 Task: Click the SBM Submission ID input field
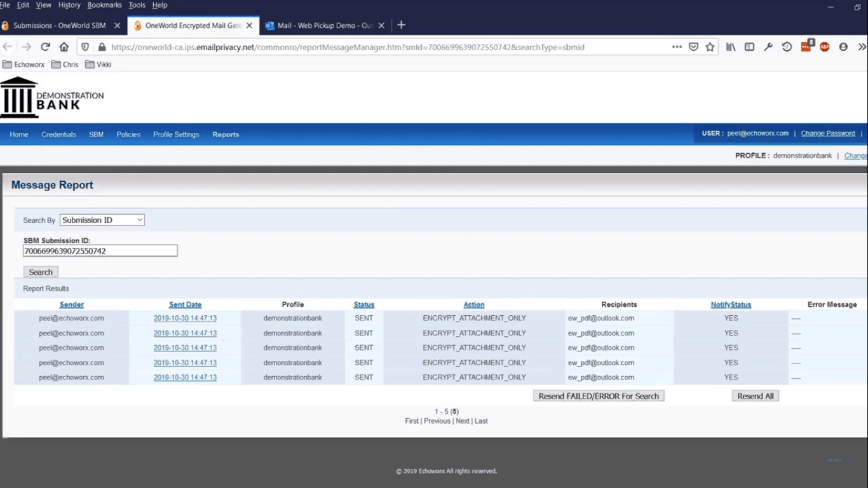100,250
